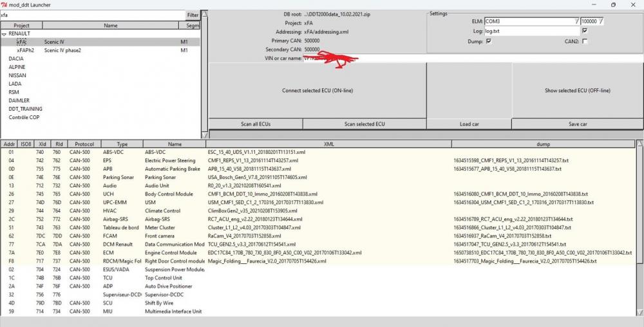Sort by the Project column header
Viewport: 644px width, 327px height.
tap(21, 26)
